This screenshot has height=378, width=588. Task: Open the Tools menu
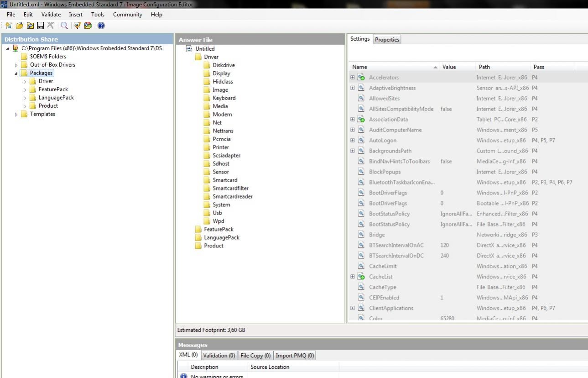coord(98,14)
